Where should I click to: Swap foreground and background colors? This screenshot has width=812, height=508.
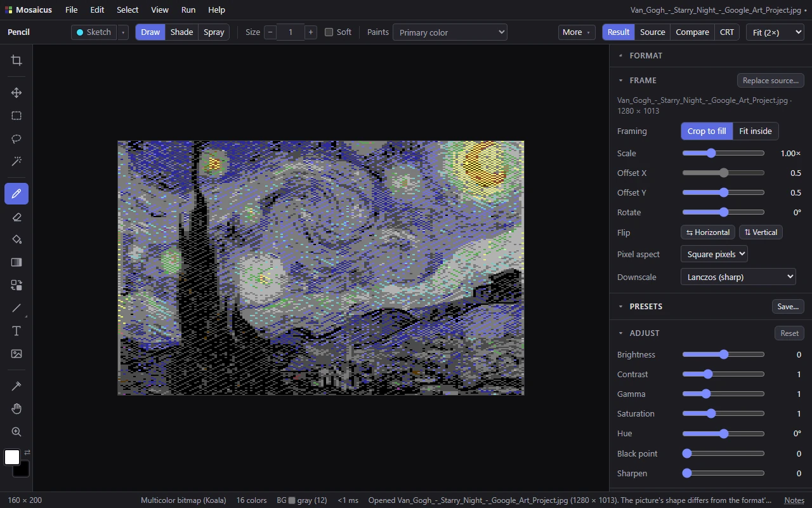tap(27, 453)
